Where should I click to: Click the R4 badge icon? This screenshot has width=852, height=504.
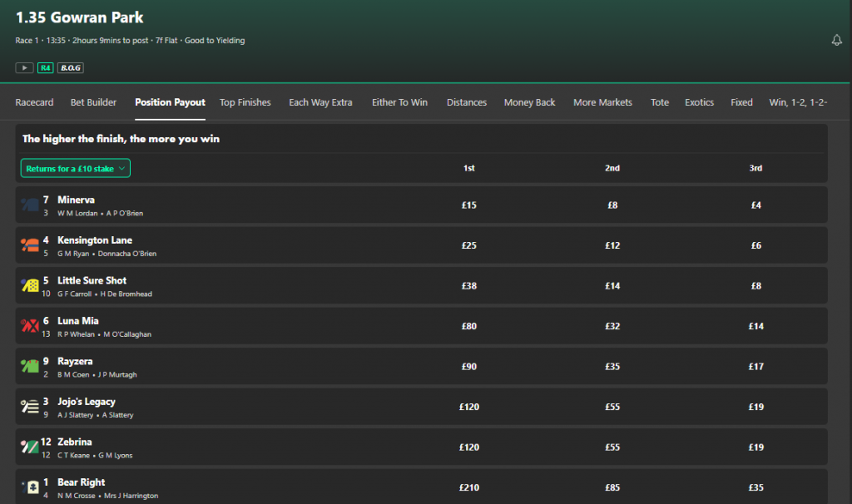[x=45, y=68]
